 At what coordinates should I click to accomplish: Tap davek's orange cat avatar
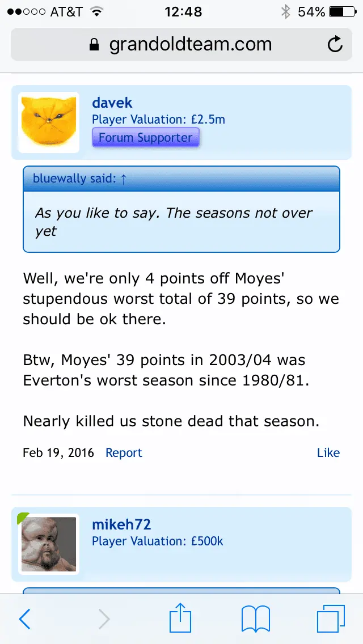[x=49, y=122]
